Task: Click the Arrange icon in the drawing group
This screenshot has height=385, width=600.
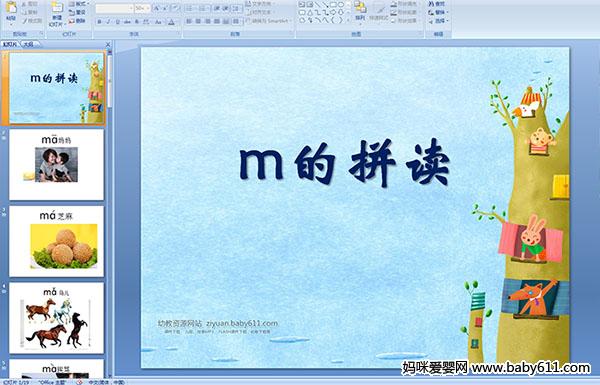Action: point(360,10)
